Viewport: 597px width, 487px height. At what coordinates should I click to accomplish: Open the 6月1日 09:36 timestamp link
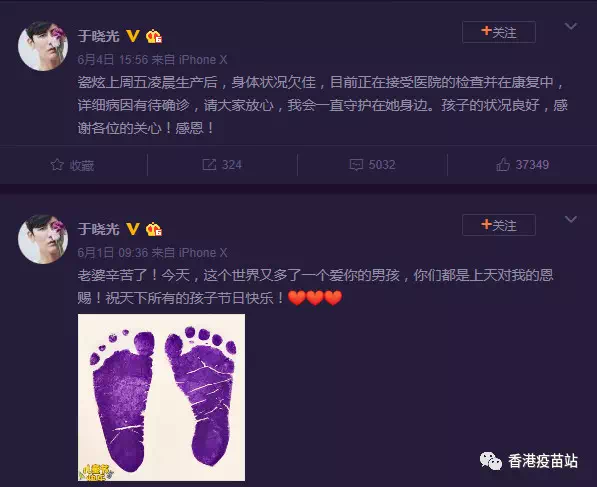pos(113,253)
